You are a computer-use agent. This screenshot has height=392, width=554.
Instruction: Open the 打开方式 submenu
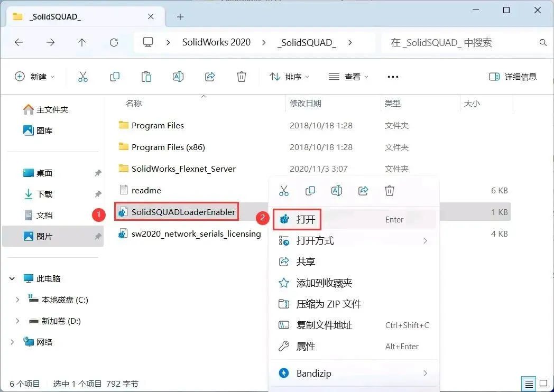(354, 241)
